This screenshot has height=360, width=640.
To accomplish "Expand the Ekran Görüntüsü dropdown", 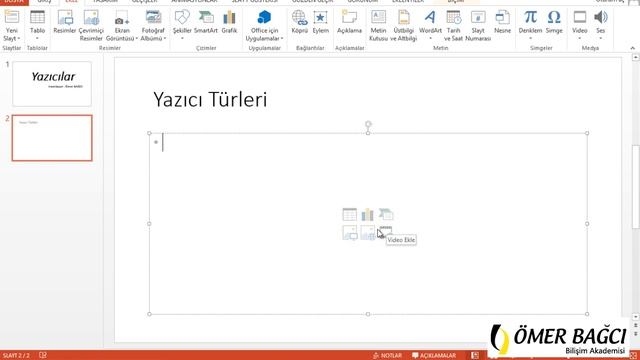I will point(136,38).
